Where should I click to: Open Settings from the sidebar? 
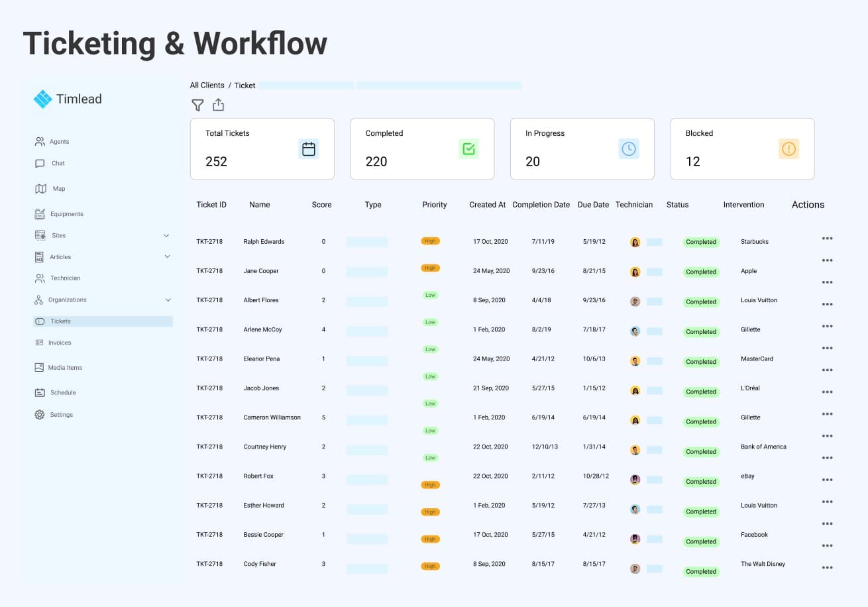pos(61,414)
